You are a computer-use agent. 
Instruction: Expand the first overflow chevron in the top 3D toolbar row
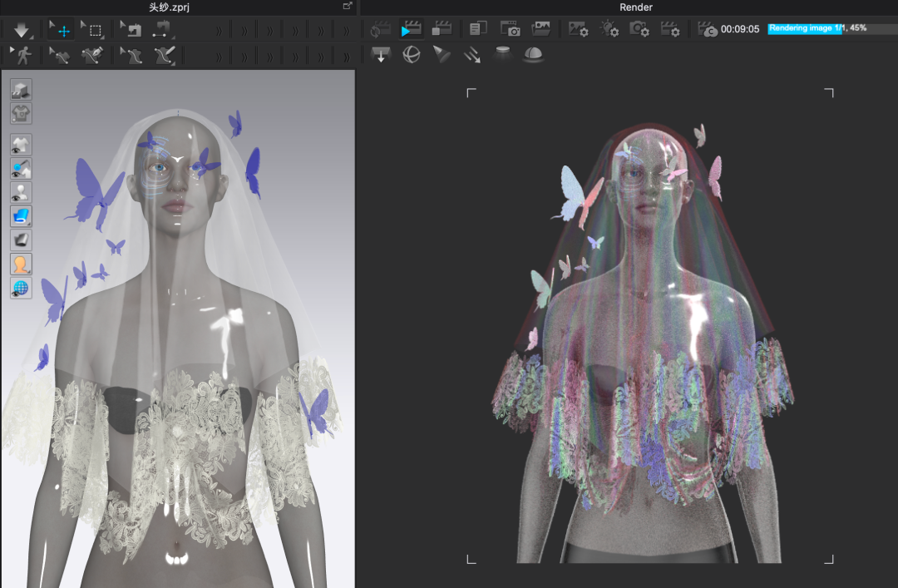coord(219,31)
